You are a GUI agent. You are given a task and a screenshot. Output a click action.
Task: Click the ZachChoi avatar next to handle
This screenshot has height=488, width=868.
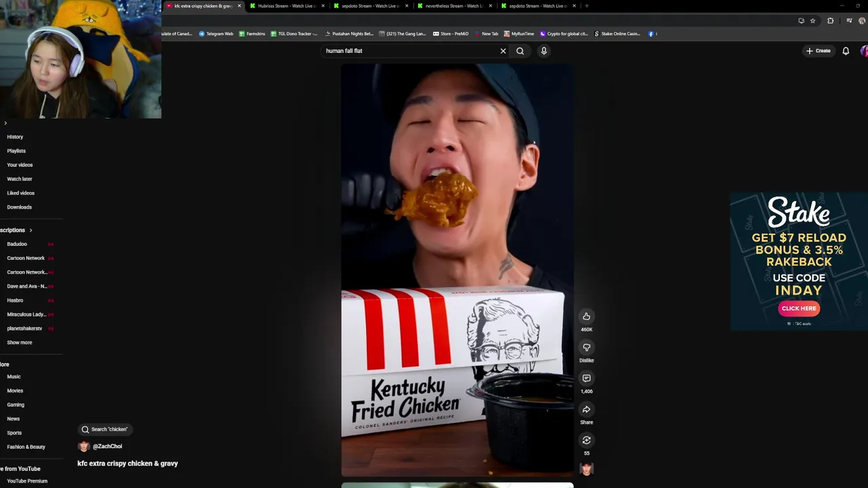click(84, 446)
